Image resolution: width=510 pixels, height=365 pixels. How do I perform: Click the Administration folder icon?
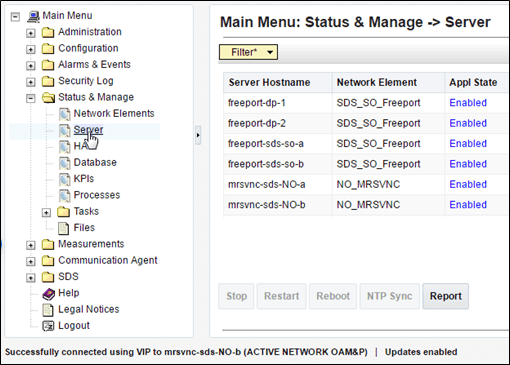pyautogui.click(x=48, y=32)
